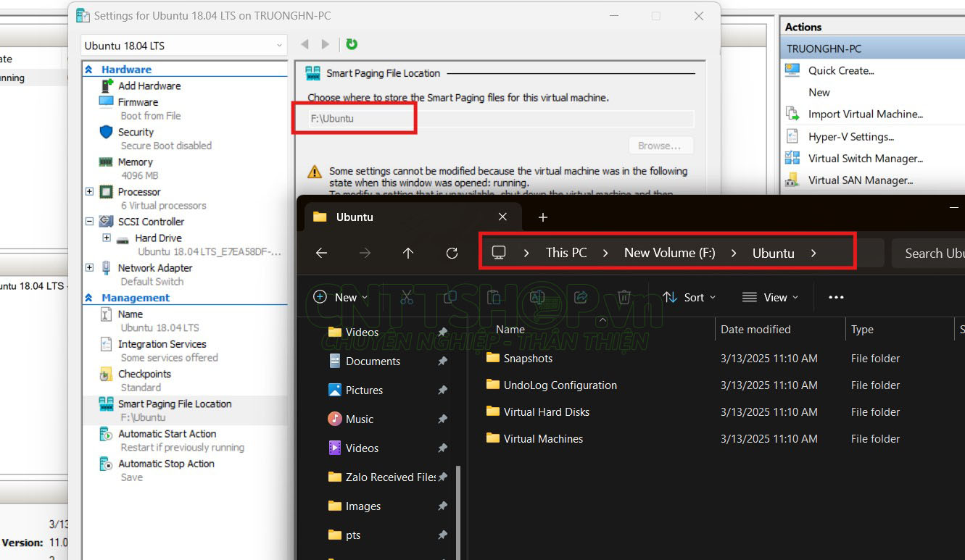Select the Name management item
Screen dimensions: 965x560
pos(131,314)
